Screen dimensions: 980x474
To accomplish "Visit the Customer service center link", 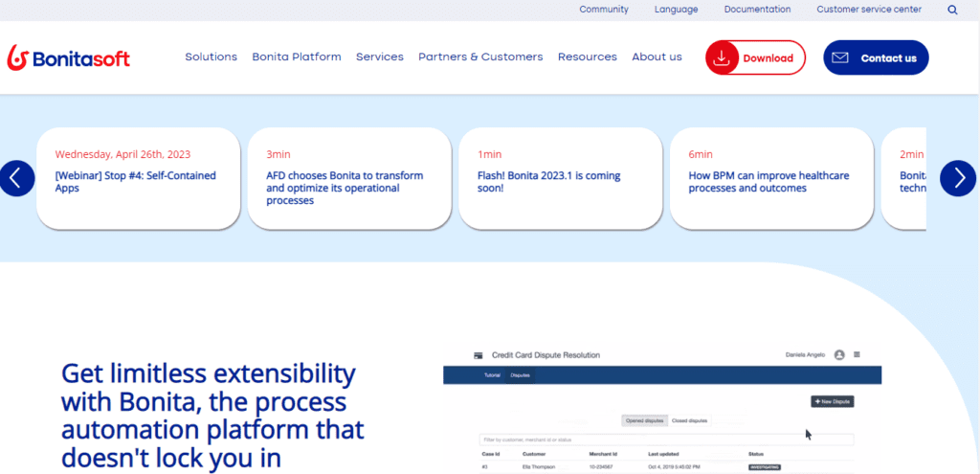I will click(x=869, y=10).
